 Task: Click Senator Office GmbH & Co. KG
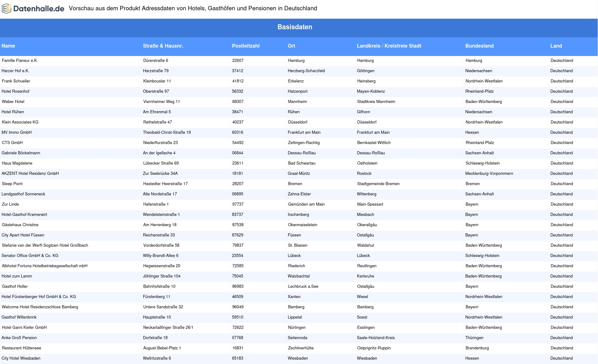[x=30, y=256]
